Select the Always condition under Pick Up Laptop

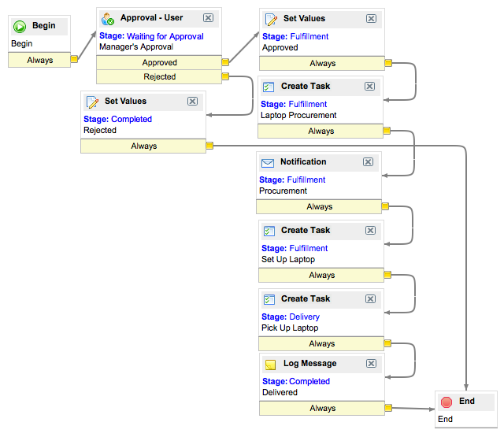point(321,344)
